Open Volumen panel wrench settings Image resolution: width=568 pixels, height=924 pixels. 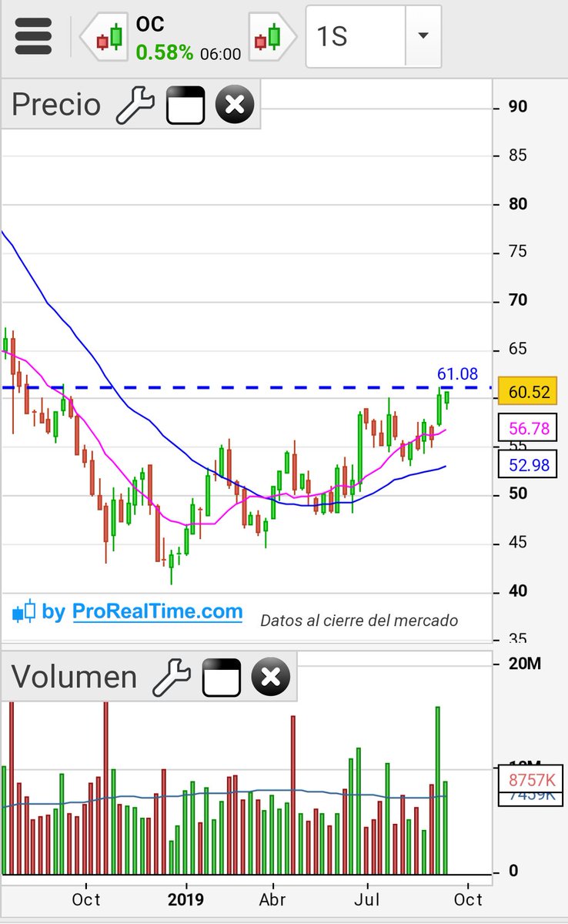click(171, 678)
